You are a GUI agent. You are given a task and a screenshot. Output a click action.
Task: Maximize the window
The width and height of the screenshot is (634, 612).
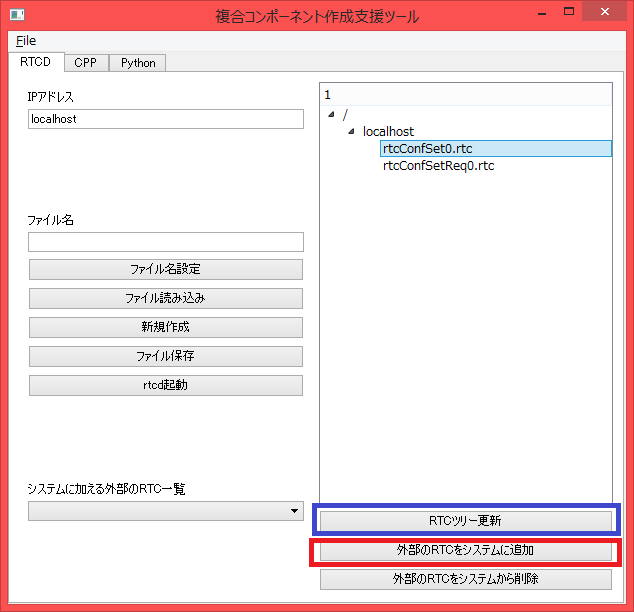tap(569, 12)
